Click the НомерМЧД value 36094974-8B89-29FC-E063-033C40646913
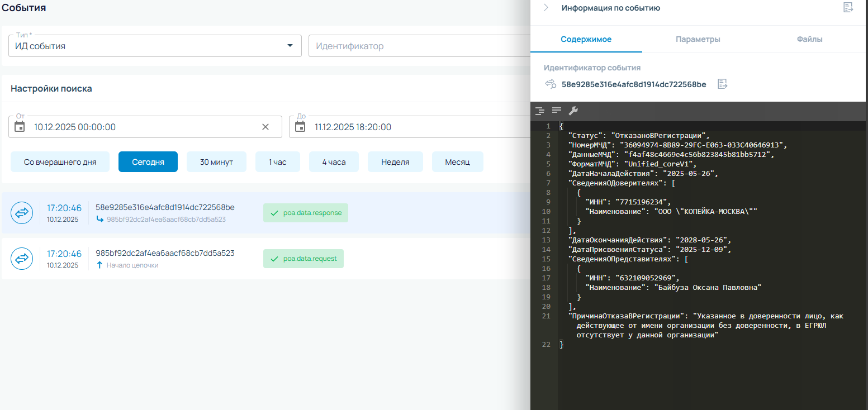Viewport: 868px width, 410px height. 702,145
